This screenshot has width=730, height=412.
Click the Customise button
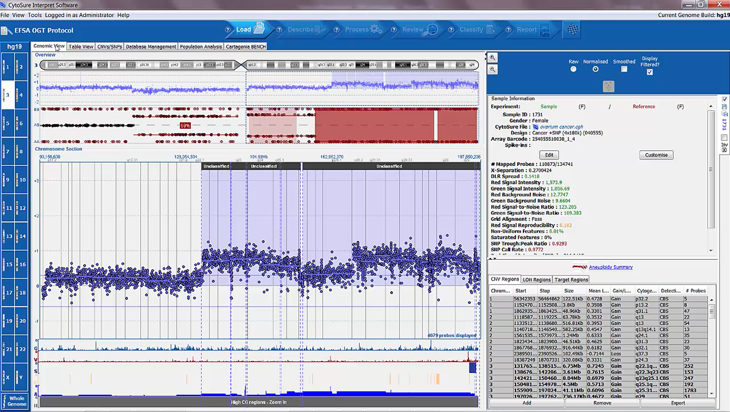[x=656, y=155]
